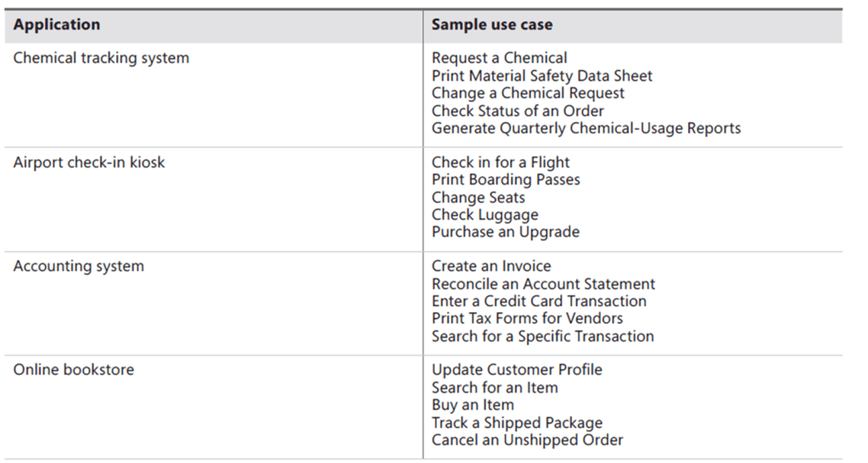Image resolution: width=868 pixels, height=463 pixels.
Task: Click the Application column header
Action: click(x=57, y=25)
